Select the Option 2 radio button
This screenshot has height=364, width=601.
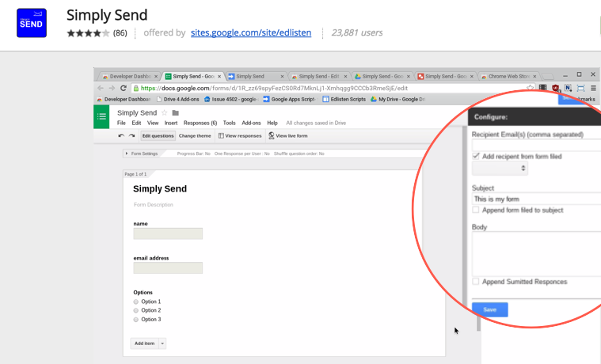point(135,310)
